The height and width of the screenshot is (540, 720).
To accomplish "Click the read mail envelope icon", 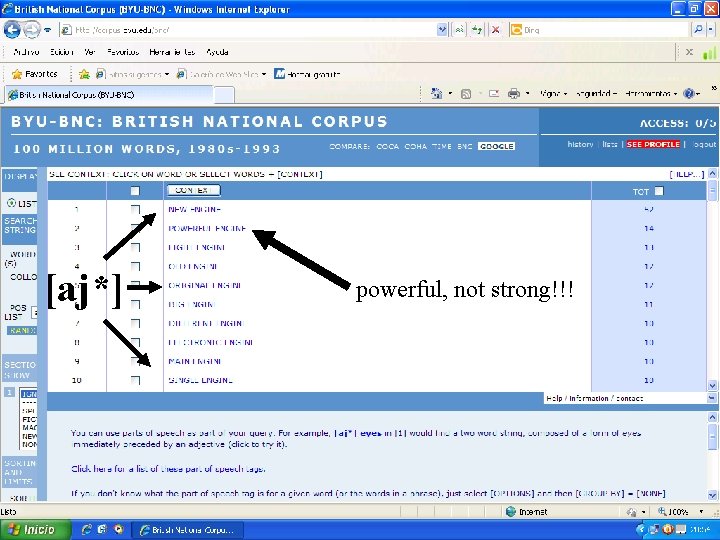I will tap(494, 94).
